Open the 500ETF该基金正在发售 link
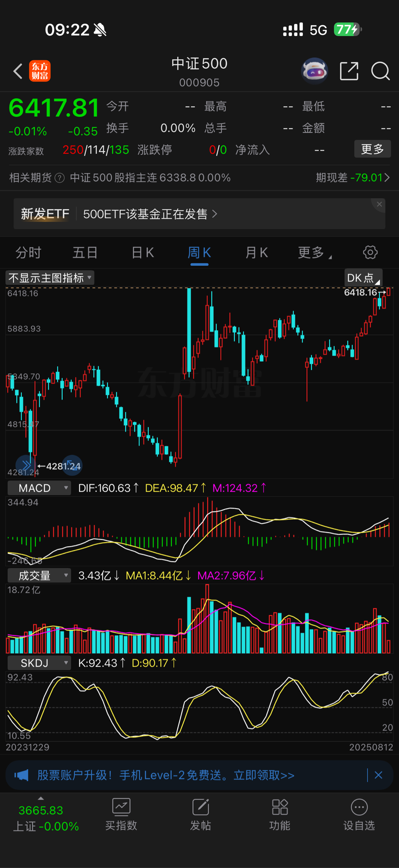 (150, 214)
